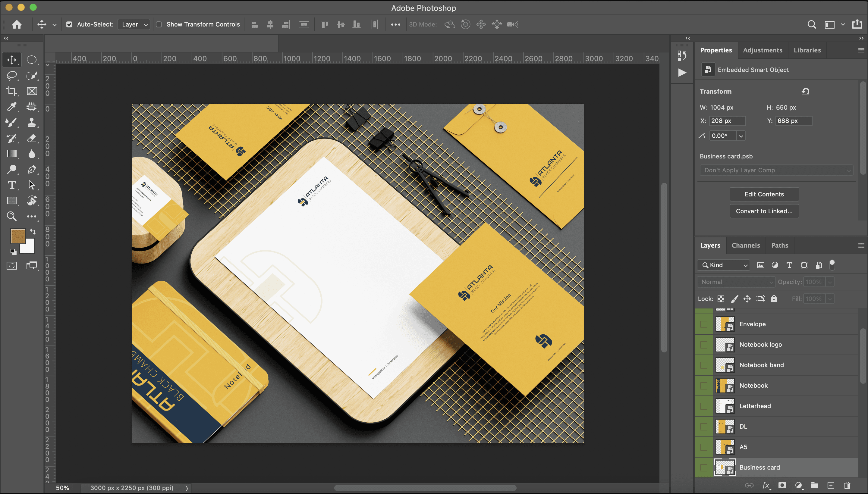Expand the Fill slider dropdown
The image size is (868, 494).
click(x=830, y=299)
